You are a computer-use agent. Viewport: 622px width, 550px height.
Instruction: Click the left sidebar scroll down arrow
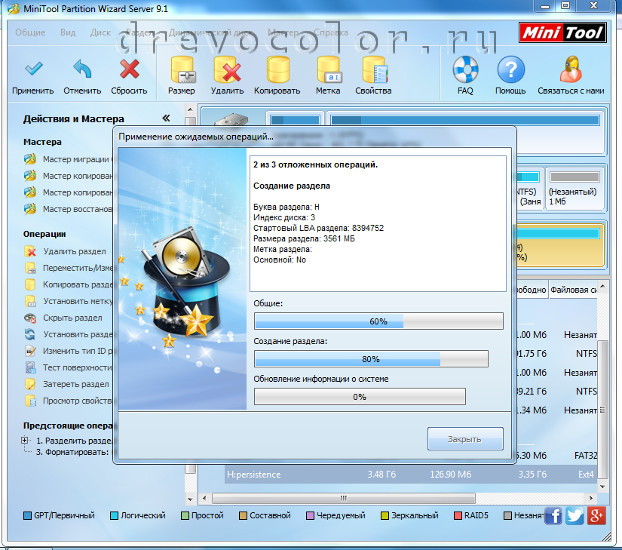[x=190, y=499]
